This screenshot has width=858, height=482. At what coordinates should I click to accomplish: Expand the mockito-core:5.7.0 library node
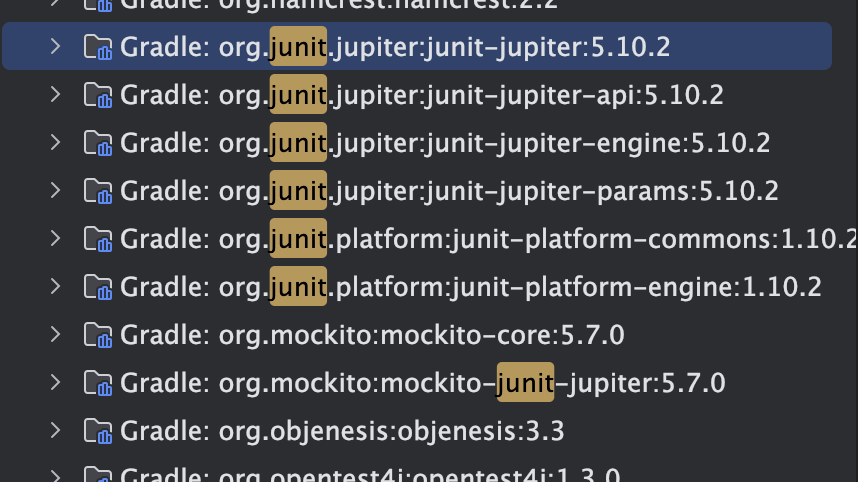tap(55, 335)
